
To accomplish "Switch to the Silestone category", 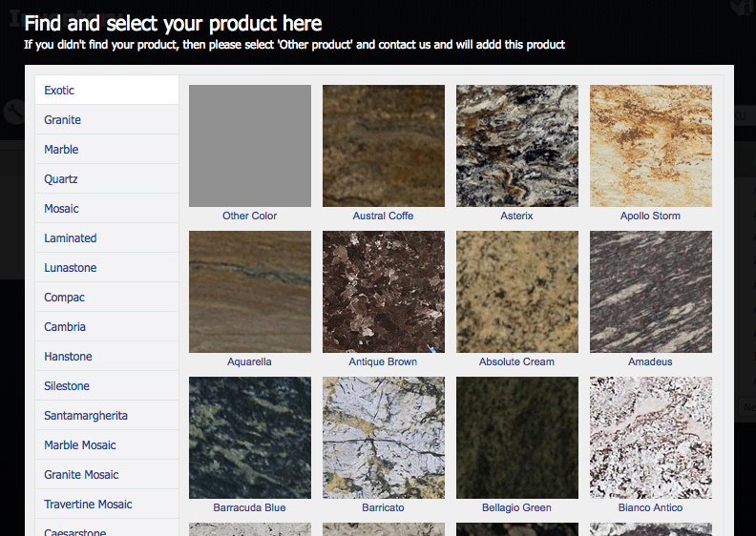I will pos(107,385).
